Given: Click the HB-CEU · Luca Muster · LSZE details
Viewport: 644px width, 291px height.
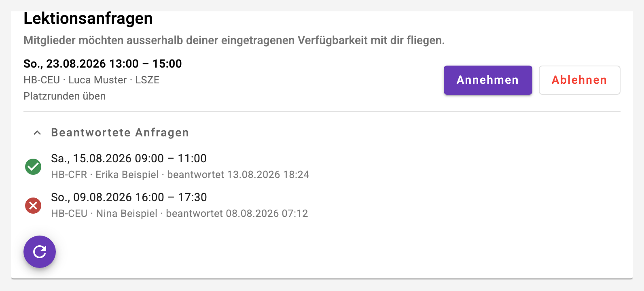Looking at the screenshot, I should click(x=91, y=80).
